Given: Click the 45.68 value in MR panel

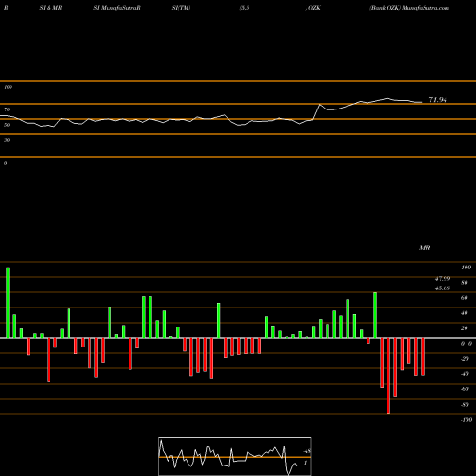Looking at the screenshot, I should click(443, 288).
